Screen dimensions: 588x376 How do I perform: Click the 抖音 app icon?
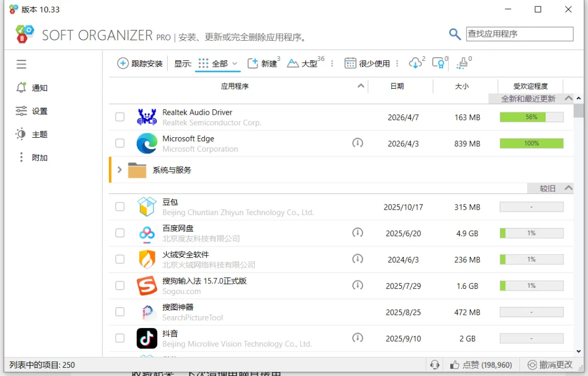coord(146,338)
